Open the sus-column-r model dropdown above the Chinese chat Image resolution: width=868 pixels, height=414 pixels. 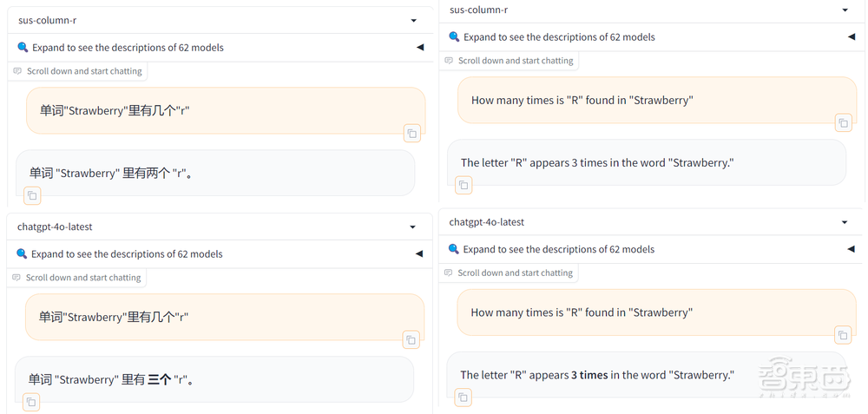point(413,20)
